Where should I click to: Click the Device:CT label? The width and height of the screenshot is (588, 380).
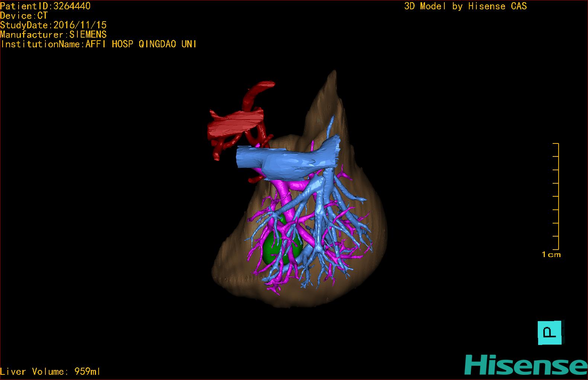[x=24, y=16]
